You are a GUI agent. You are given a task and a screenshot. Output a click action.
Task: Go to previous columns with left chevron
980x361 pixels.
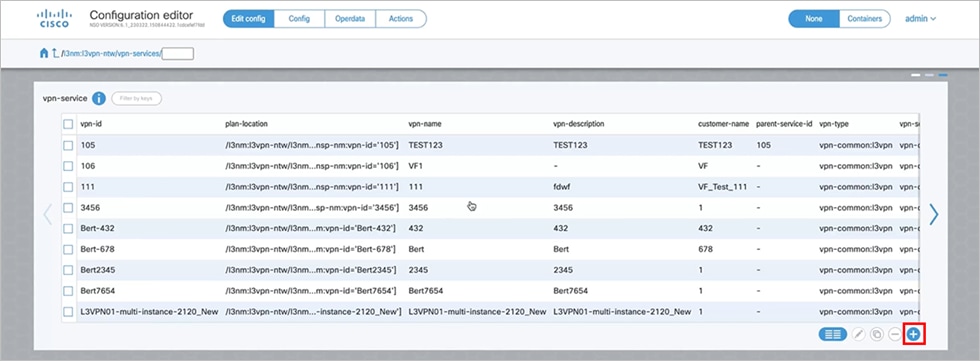[48, 214]
